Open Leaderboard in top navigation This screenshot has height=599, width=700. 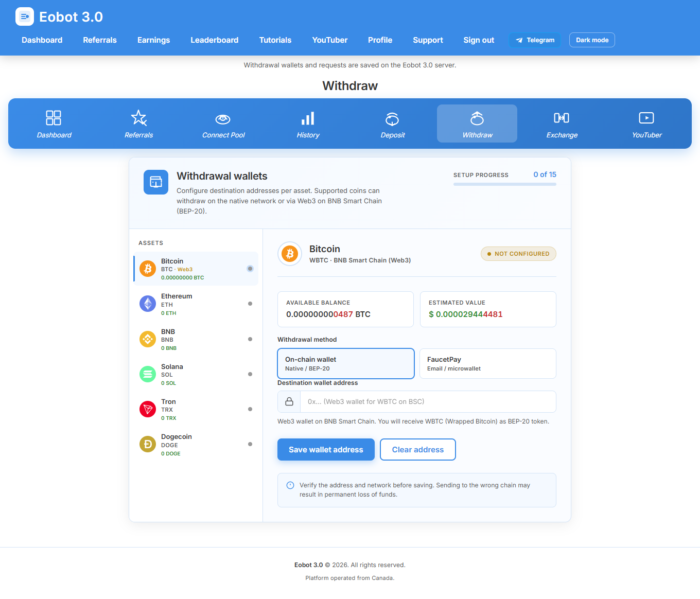pyautogui.click(x=215, y=40)
